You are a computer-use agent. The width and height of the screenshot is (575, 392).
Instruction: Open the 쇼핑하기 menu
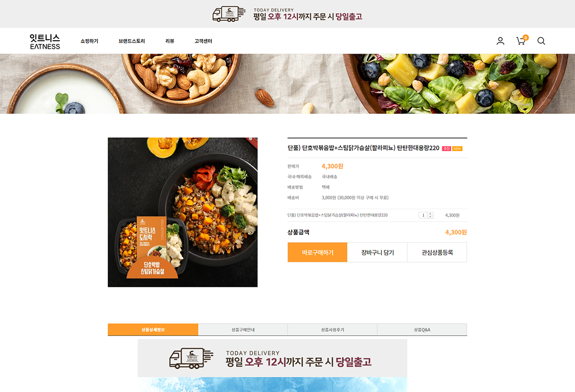click(89, 41)
